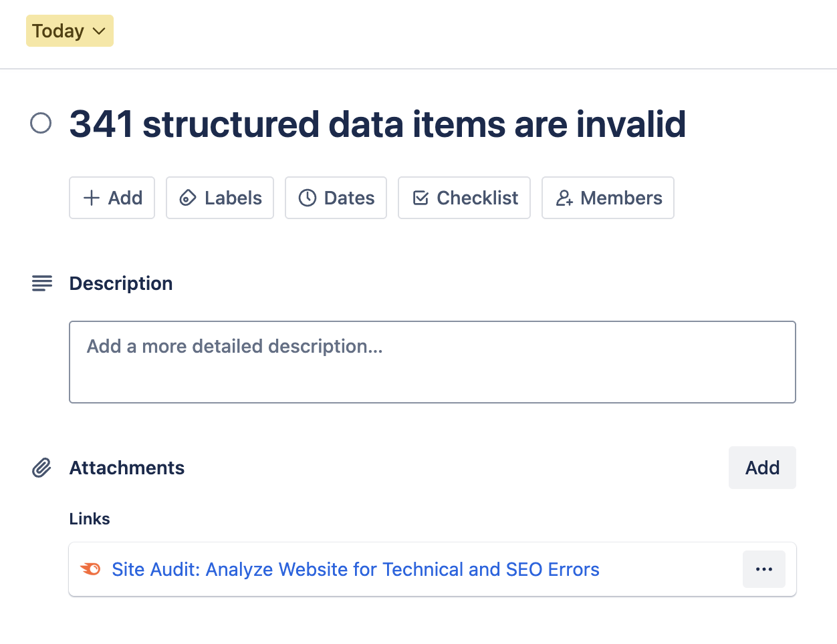Toggle completion on the card title circle
837x644 pixels.
point(41,124)
